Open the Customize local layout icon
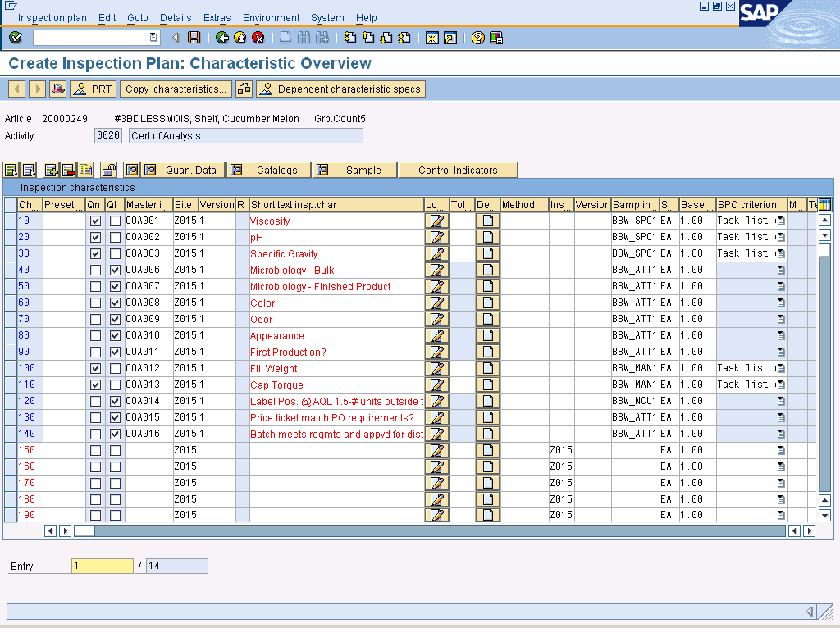Viewport: 840px width, 628px height. click(x=496, y=38)
